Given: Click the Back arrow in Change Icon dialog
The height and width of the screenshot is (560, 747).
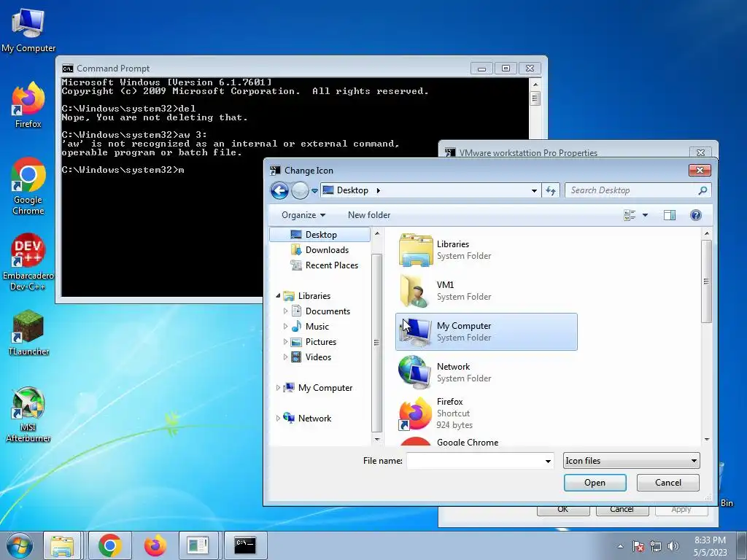Looking at the screenshot, I should point(279,190).
